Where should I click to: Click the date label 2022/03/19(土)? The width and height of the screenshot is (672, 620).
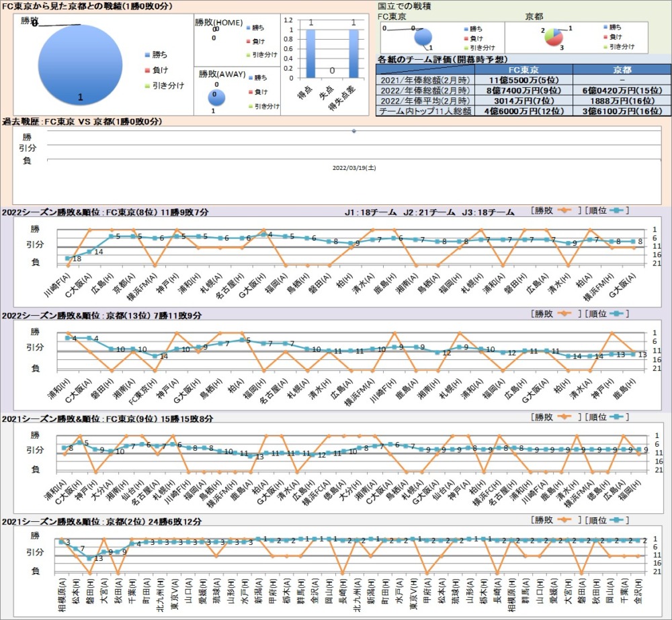pyautogui.click(x=354, y=168)
